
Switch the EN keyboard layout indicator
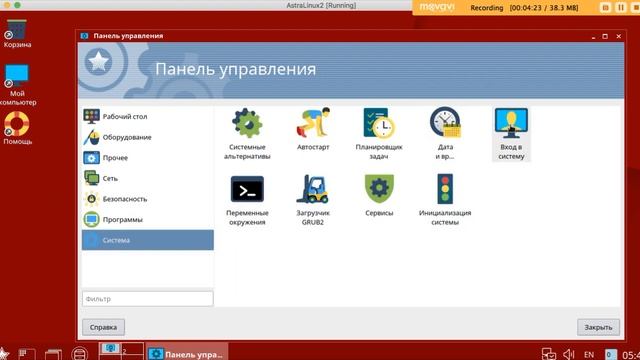[x=589, y=354]
